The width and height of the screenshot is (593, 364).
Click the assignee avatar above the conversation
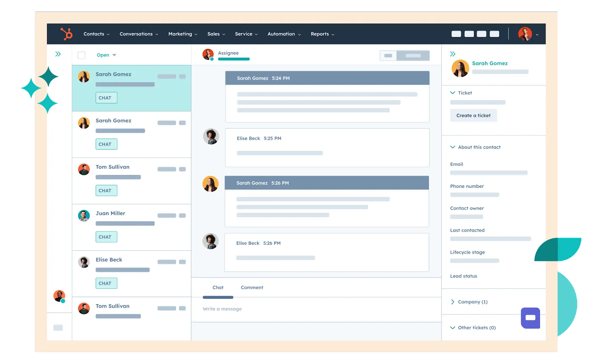click(x=208, y=54)
